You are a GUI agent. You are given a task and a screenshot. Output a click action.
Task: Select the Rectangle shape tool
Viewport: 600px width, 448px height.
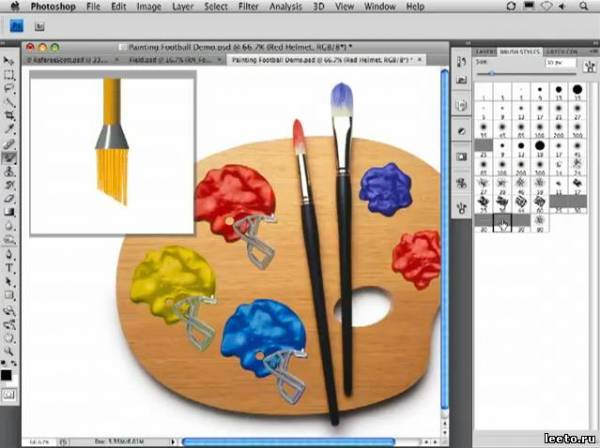[8, 296]
